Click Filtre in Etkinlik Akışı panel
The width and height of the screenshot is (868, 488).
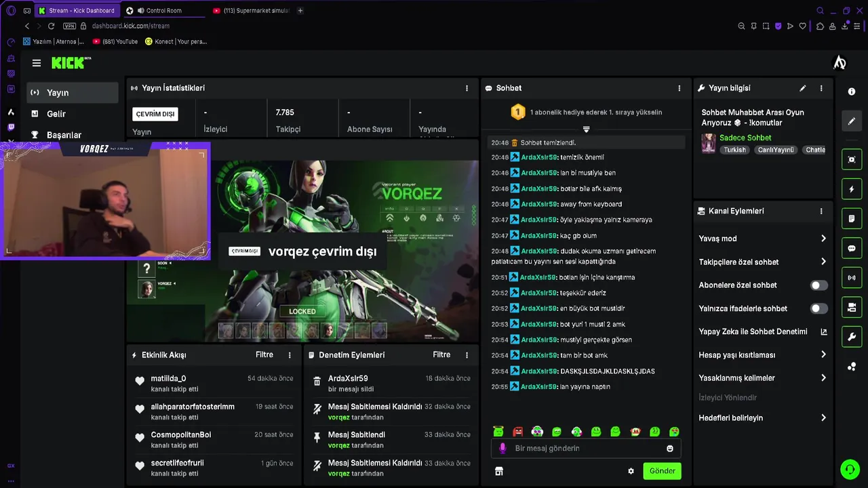(264, 354)
